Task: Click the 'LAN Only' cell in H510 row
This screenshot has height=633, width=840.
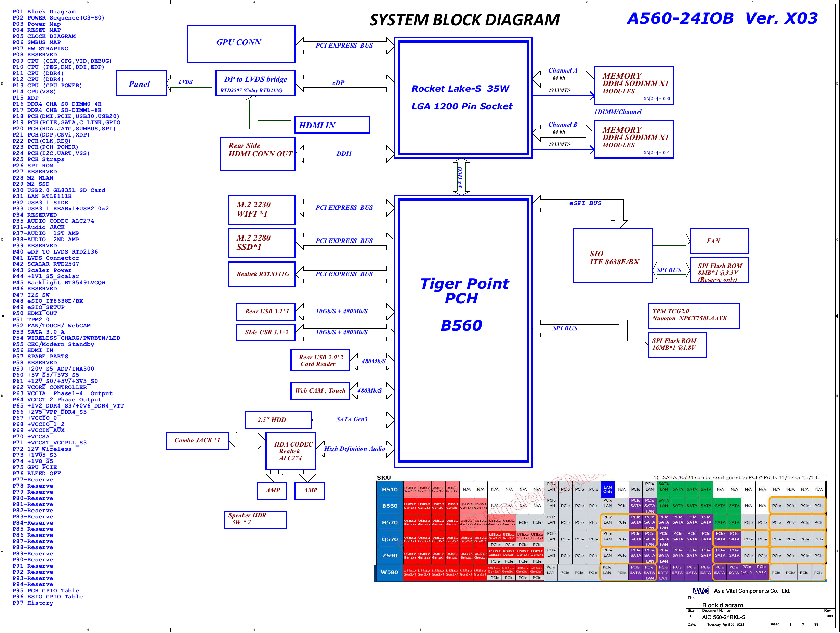Action: [x=607, y=490]
